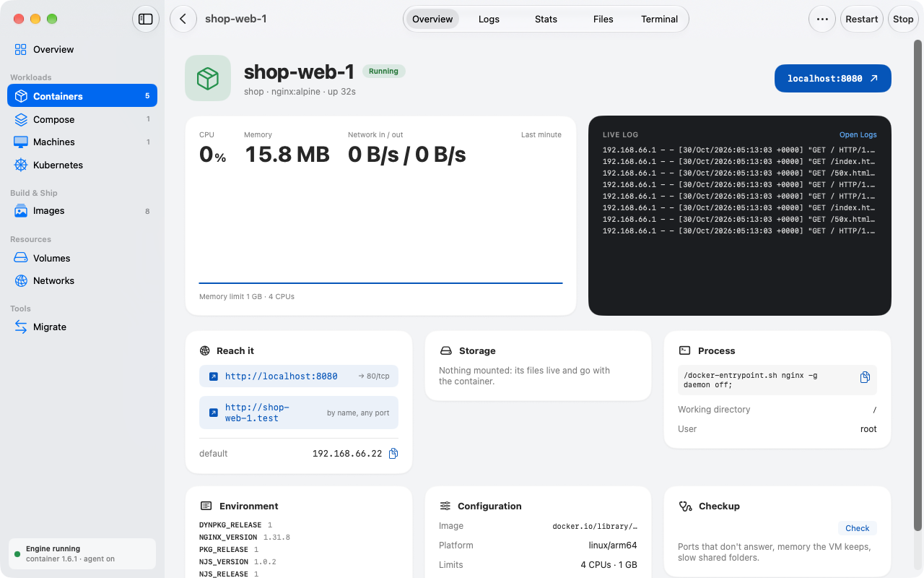The image size is (924, 578).
Task: Click the Environment list icon
Action: pos(206,506)
